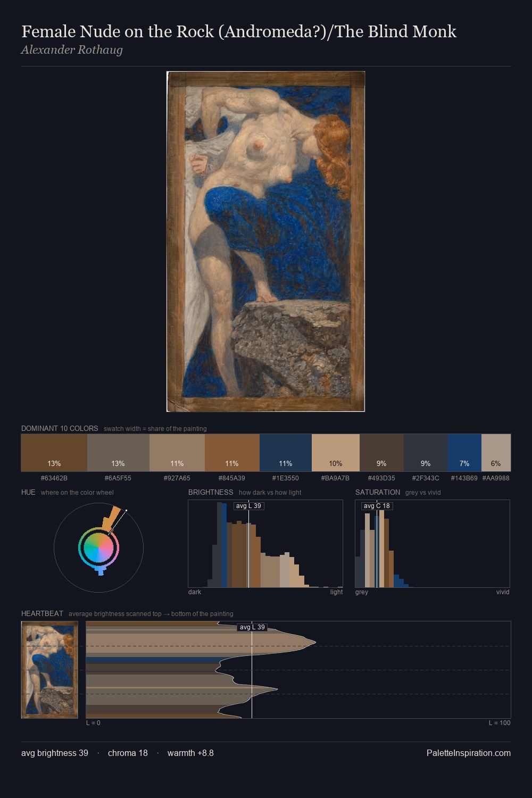Click the main painting image
The height and width of the screenshot is (798, 532).
[265, 242]
